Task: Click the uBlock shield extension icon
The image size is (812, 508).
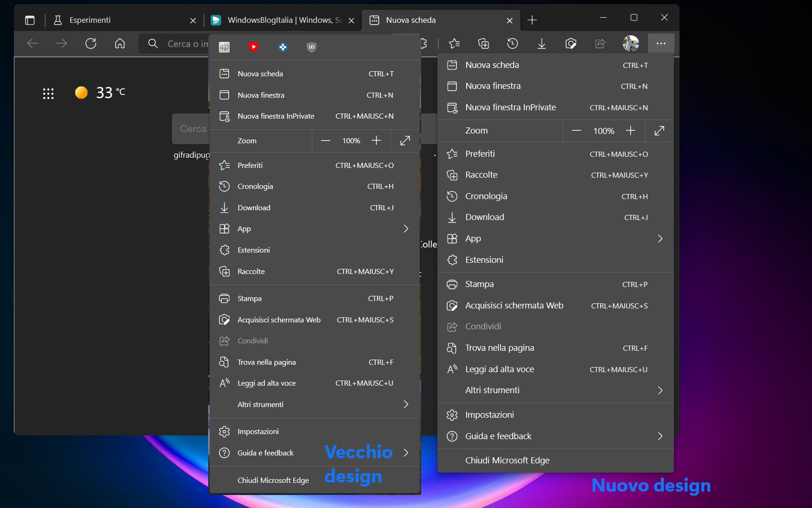Action: coord(311,47)
